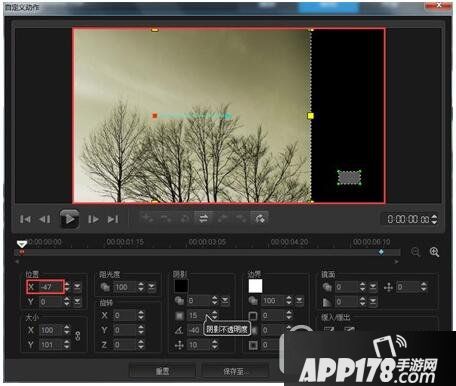Screen dimensions: 456x386
Task: Go to the next key frame
Action: click(x=241, y=218)
